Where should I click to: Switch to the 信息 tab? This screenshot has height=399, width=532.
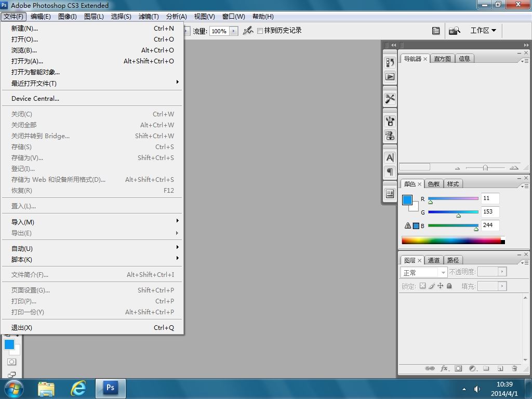click(464, 59)
